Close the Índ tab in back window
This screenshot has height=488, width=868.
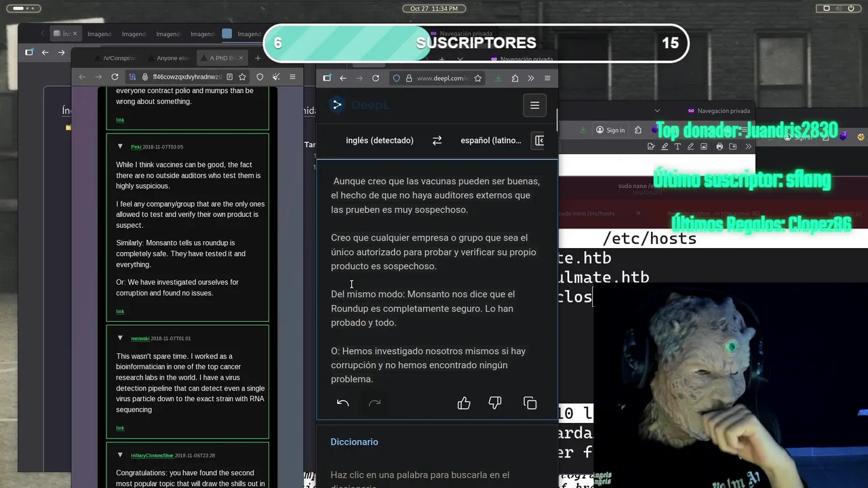pos(75,34)
